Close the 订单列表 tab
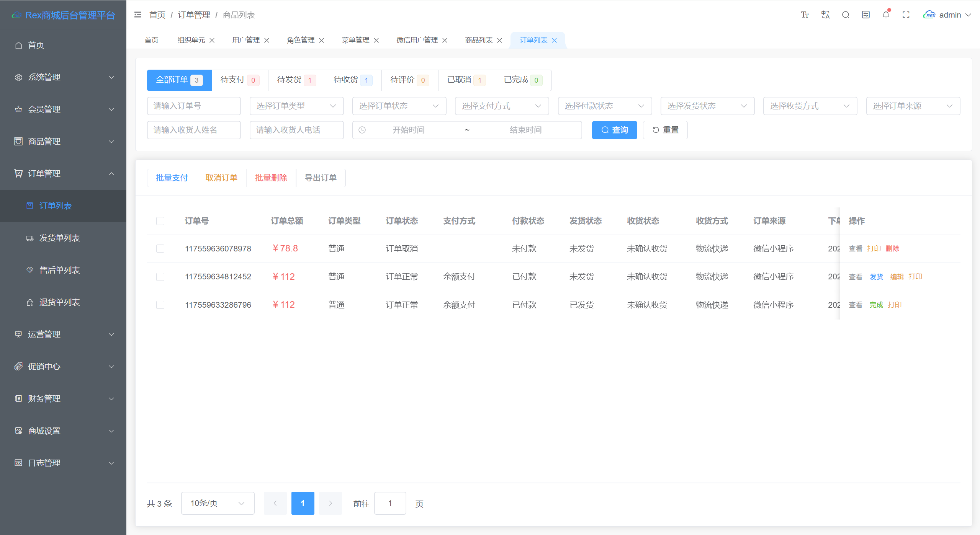The height and width of the screenshot is (535, 980). [x=554, y=40]
